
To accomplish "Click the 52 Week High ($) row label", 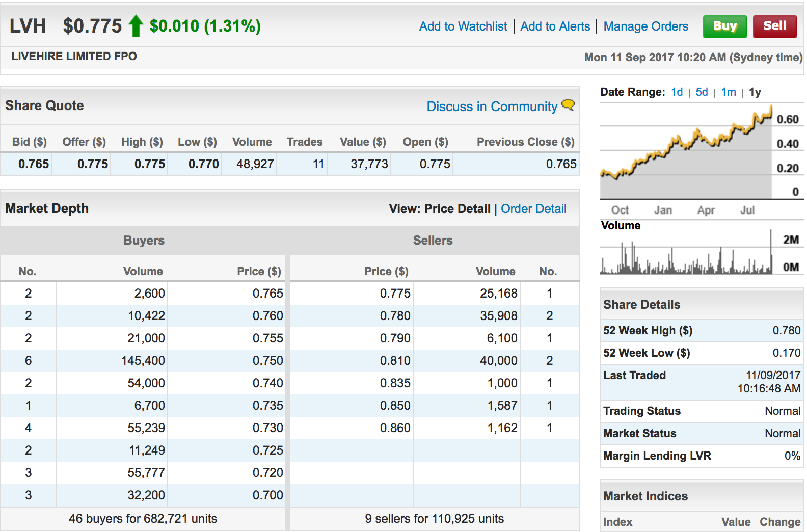I will pos(648,331).
